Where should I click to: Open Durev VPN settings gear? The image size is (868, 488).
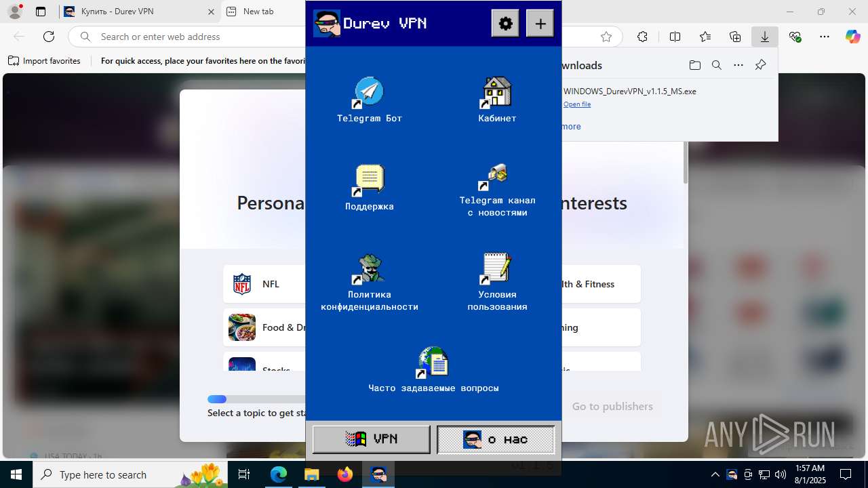[505, 24]
